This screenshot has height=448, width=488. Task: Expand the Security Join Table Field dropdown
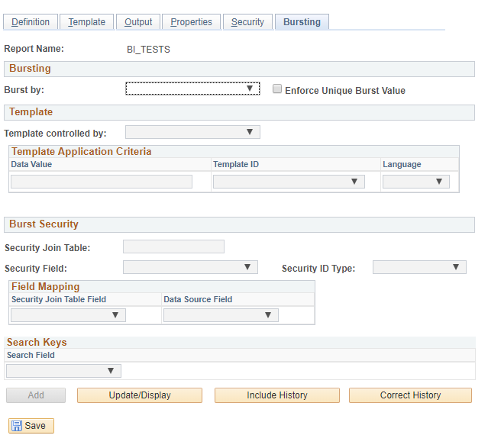(68, 315)
